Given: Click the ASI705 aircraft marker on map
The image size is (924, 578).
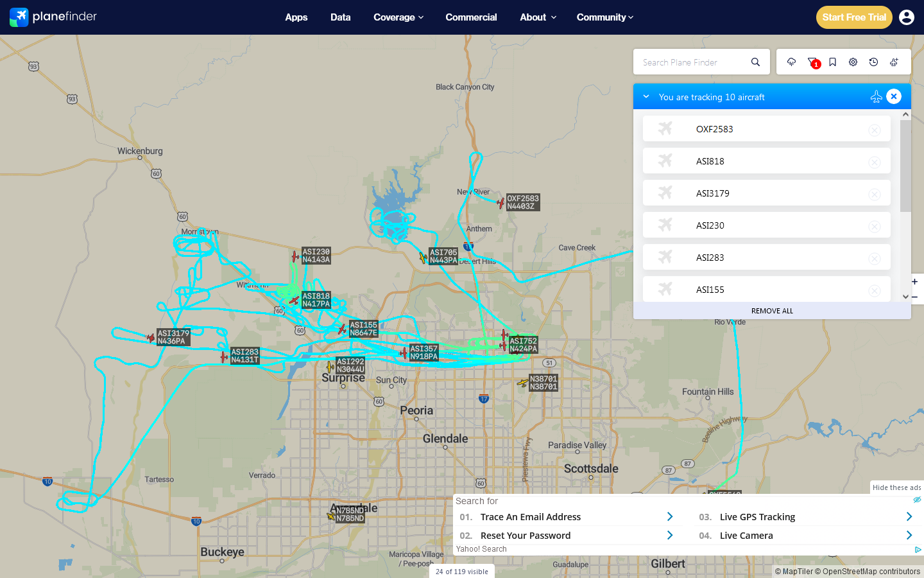Looking at the screenshot, I should point(424,258).
